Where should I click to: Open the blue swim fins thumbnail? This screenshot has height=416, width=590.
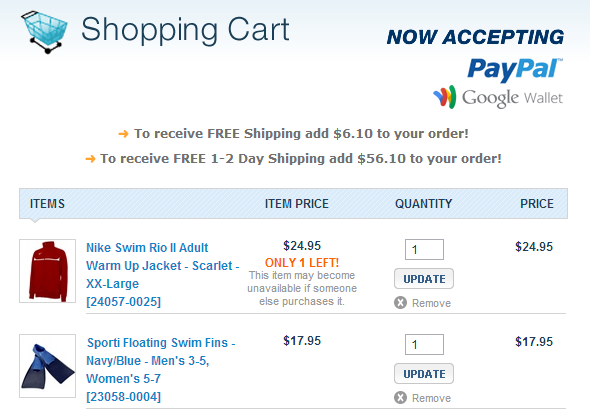pos(47,366)
